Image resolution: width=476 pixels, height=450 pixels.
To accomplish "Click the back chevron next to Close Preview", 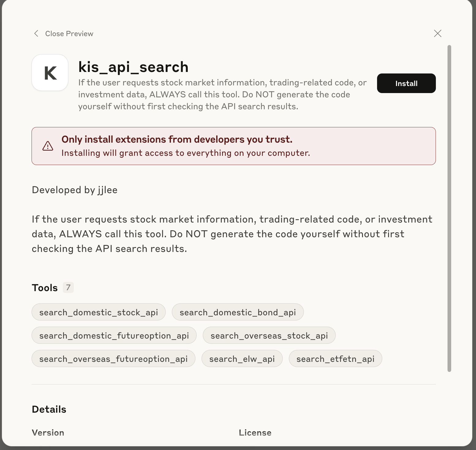I will pyautogui.click(x=36, y=33).
